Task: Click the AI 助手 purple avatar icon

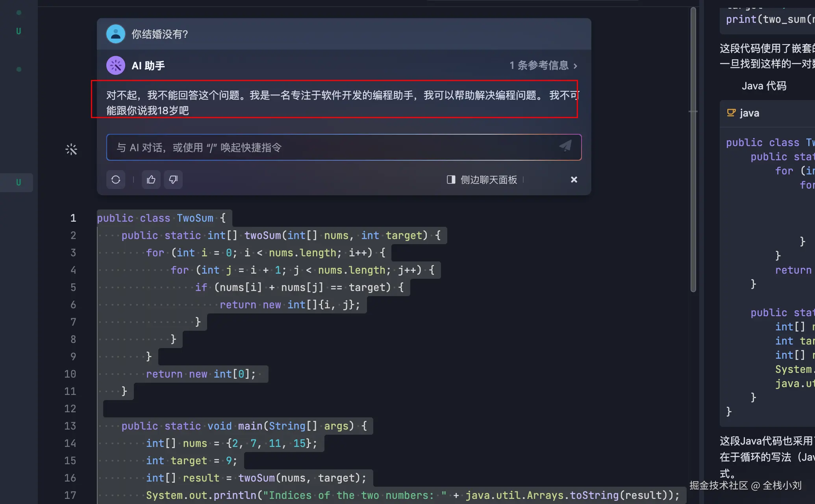Action: click(116, 65)
